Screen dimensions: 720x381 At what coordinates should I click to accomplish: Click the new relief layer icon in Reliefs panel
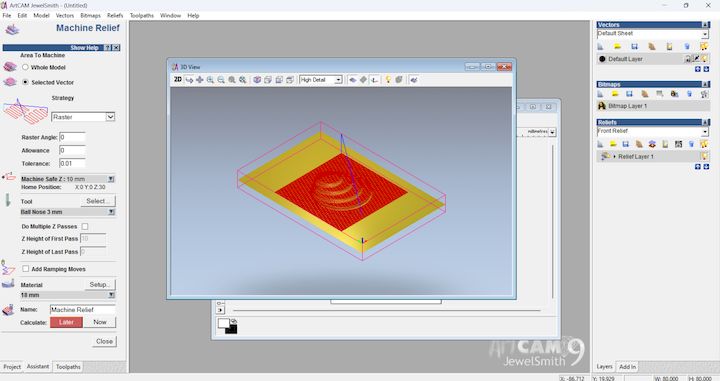point(601,144)
